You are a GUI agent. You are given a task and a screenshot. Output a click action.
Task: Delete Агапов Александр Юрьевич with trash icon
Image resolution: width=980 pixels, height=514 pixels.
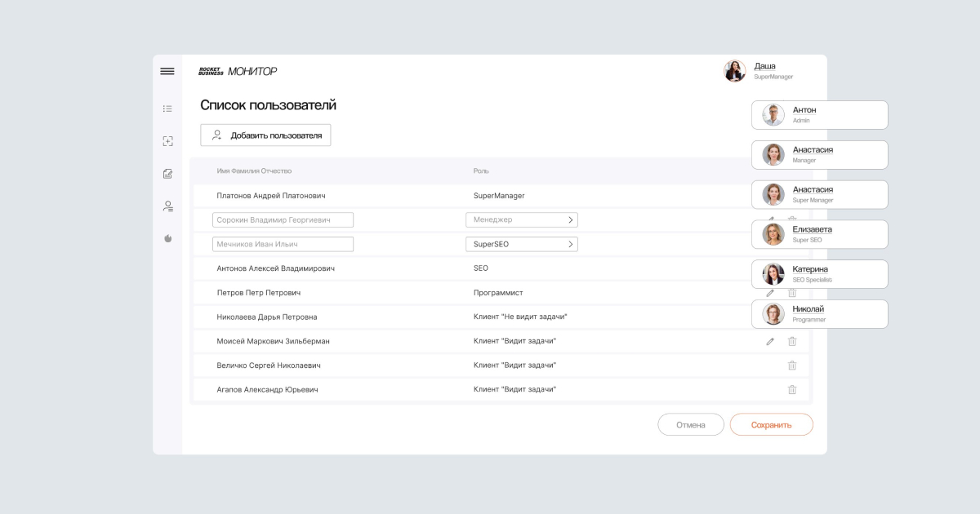(792, 390)
